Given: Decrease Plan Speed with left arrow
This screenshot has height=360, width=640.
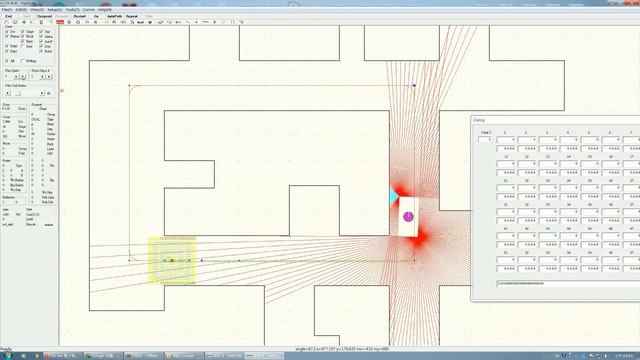Looking at the screenshot, I should coord(16,77).
